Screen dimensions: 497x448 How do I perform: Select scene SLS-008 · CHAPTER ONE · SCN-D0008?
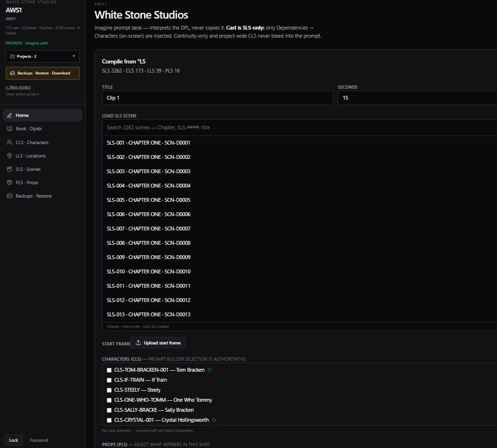300,243
